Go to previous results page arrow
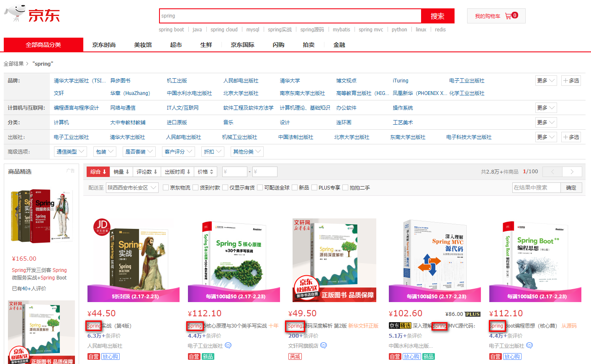Screen dimensions: 591x364 click(x=552, y=172)
